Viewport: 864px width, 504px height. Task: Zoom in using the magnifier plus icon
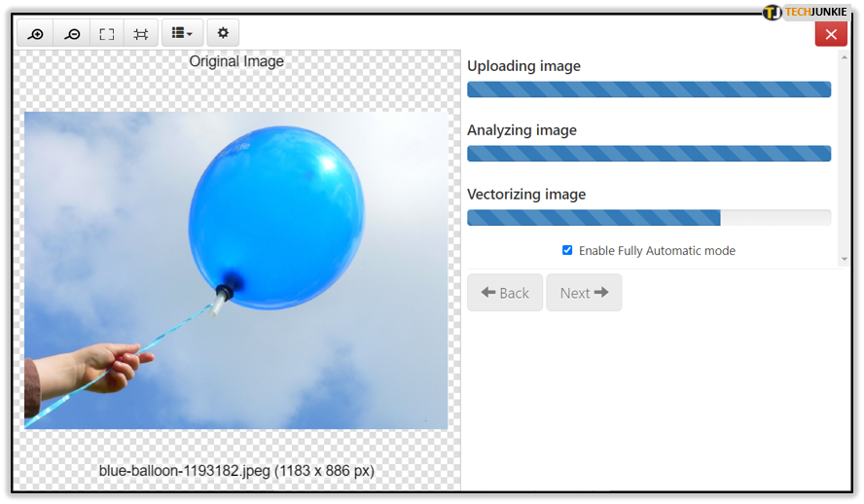pyautogui.click(x=35, y=34)
